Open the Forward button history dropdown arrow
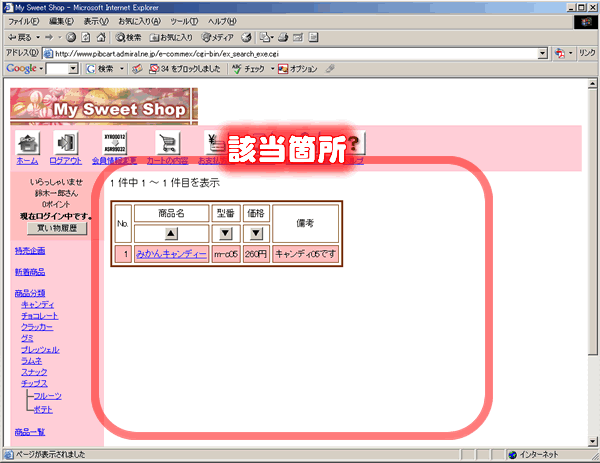This screenshot has height=463, width=600. [x=60, y=37]
